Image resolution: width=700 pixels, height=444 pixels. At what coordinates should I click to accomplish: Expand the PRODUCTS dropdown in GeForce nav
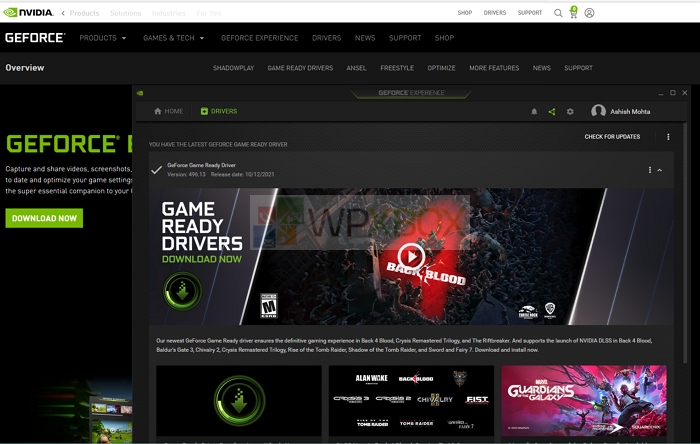103,38
